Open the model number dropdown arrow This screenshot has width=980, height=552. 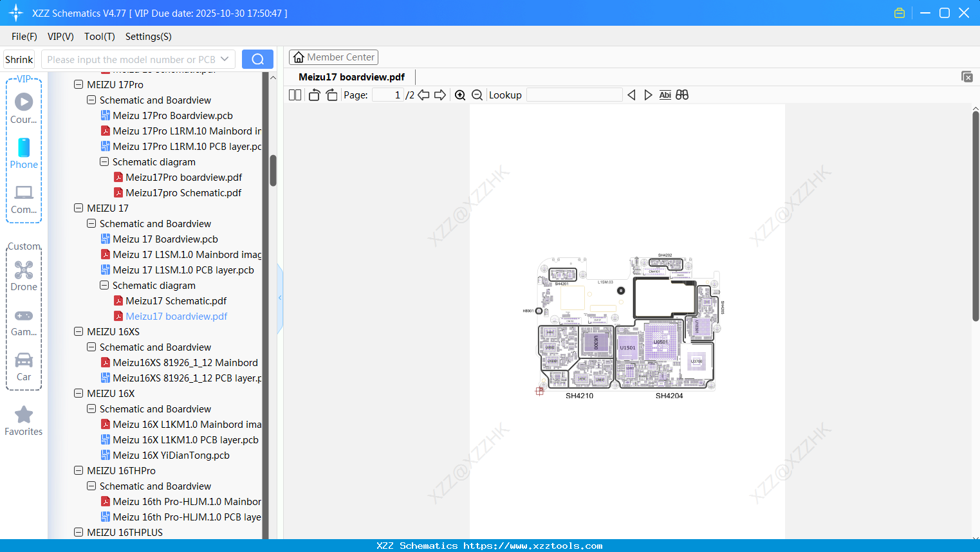[225, 59]
